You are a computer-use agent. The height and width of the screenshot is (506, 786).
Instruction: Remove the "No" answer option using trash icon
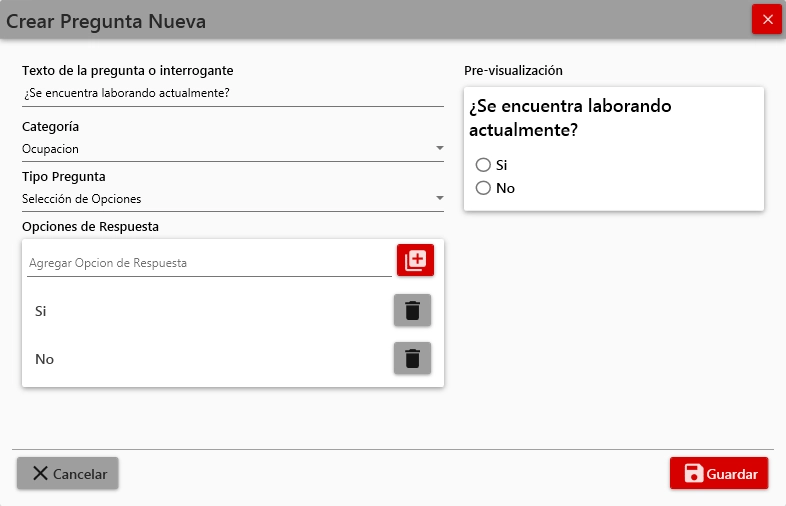click(412, 358)
